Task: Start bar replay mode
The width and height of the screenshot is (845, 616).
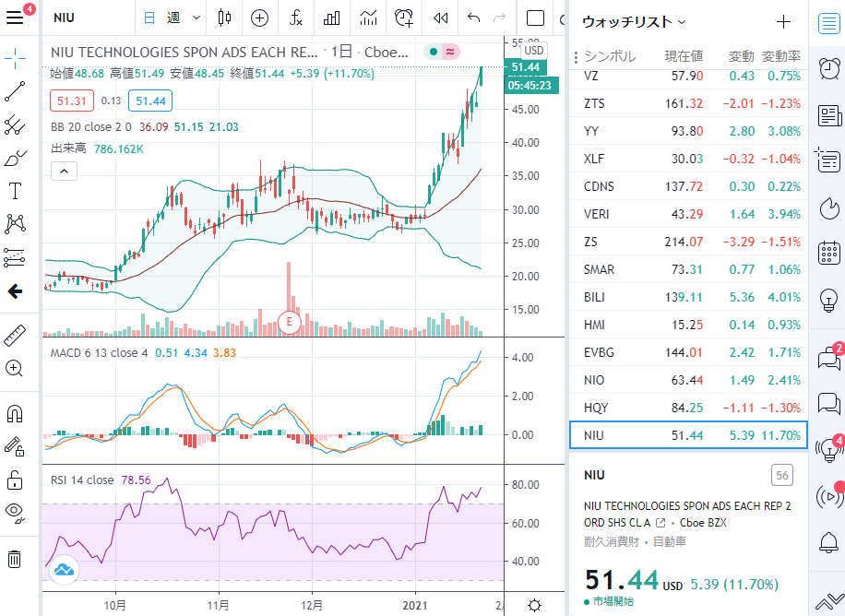Action: pyautogui.click(x=440, y=18)
